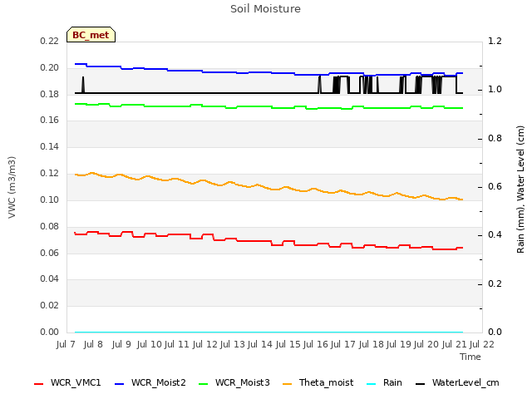Click the Jul 9 x-axis tick label

[x=121, y=344]
